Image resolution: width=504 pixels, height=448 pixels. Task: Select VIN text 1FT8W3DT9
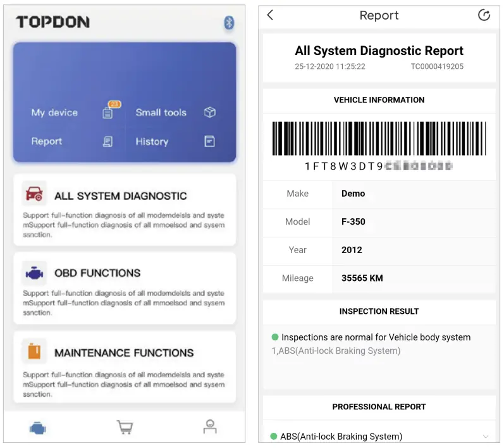pos(343,166)
